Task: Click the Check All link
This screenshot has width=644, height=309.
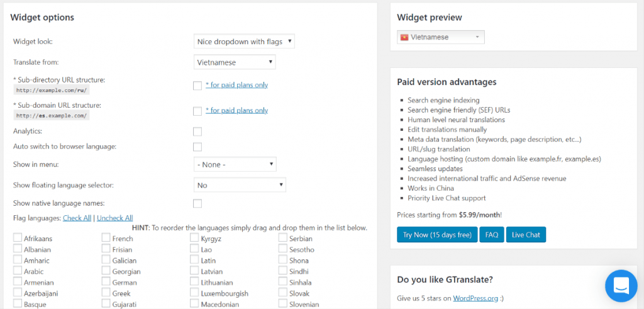Action: point(77,218)
